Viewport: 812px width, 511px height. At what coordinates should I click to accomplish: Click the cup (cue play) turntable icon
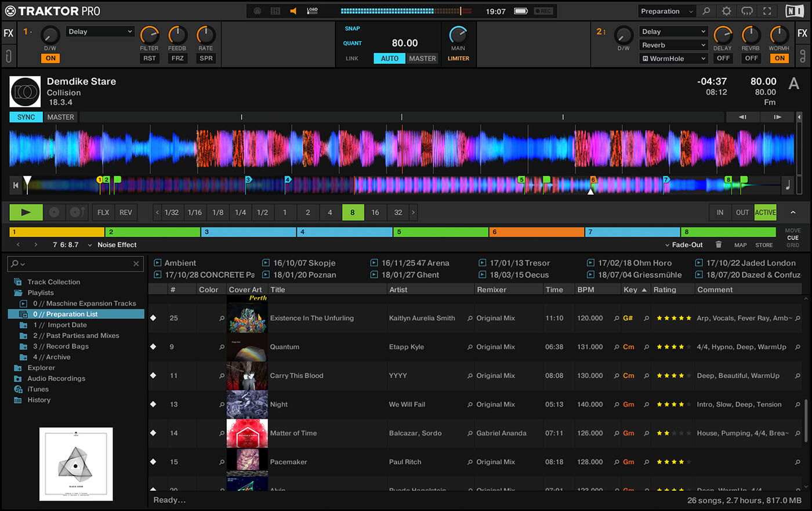pos(76,212)
